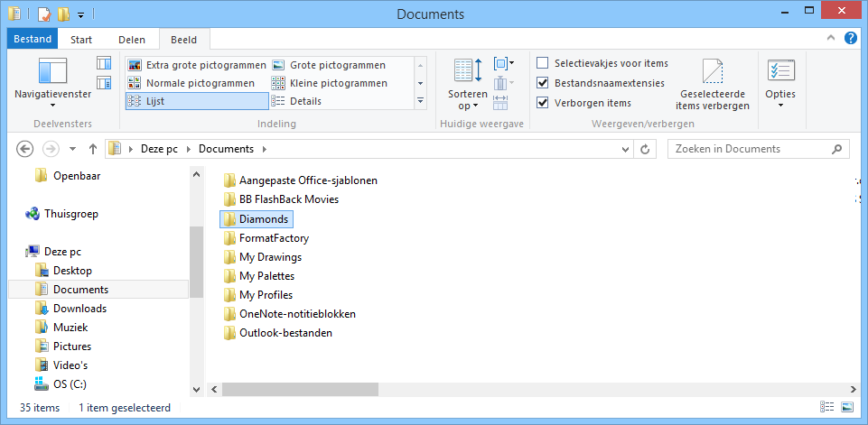
Task: Select the Lijst layout
Action: point(197,101)
